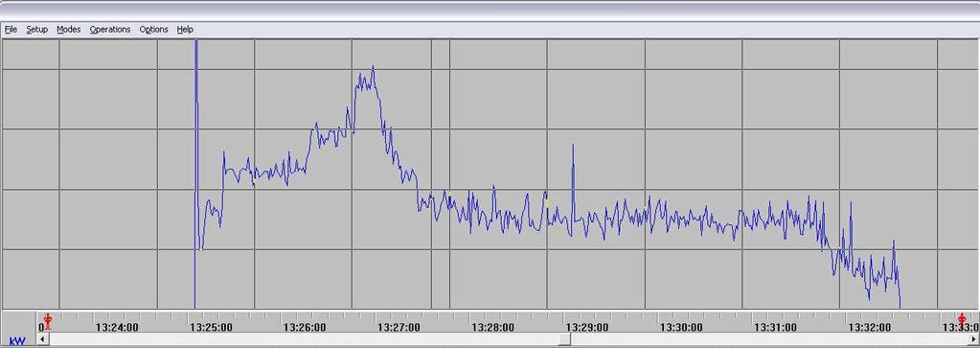This screenshot has height=348, width=980.
Task: Click the 13:26:00 time label
Action: coord(305,327)
